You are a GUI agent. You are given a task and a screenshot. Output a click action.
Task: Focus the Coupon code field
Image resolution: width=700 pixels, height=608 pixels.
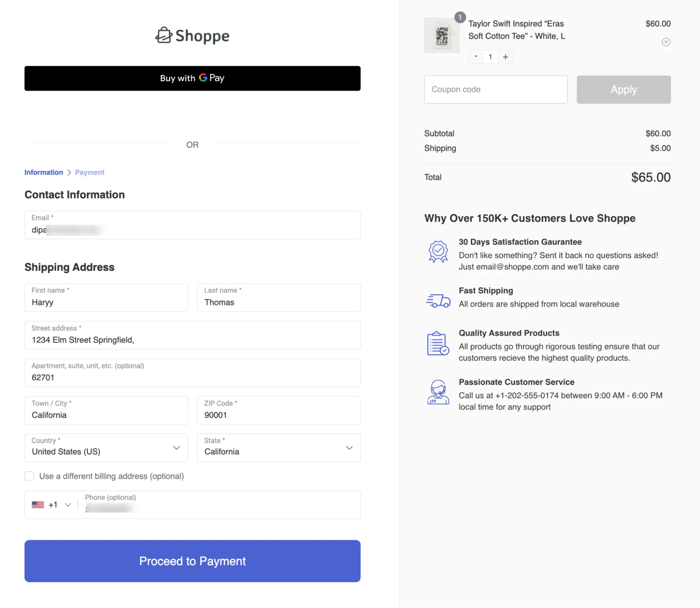click(x=496, y=89)
